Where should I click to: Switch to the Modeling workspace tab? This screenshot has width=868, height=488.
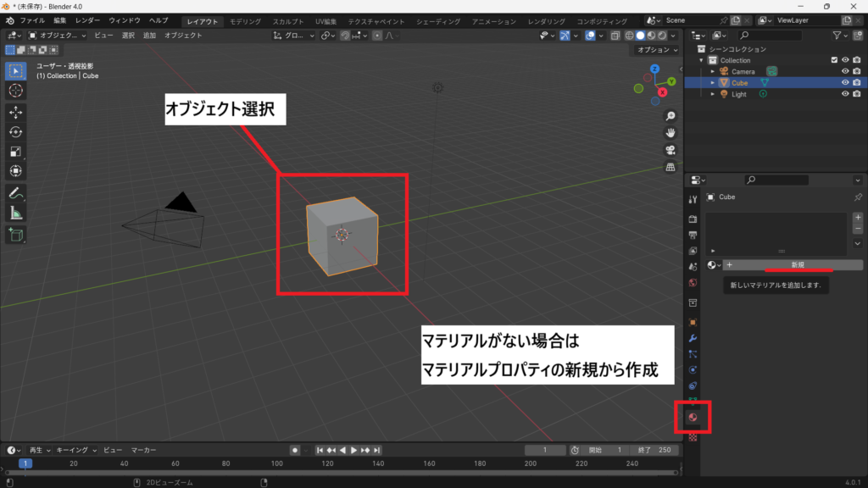pyautogui.click(x=245, y=21)
